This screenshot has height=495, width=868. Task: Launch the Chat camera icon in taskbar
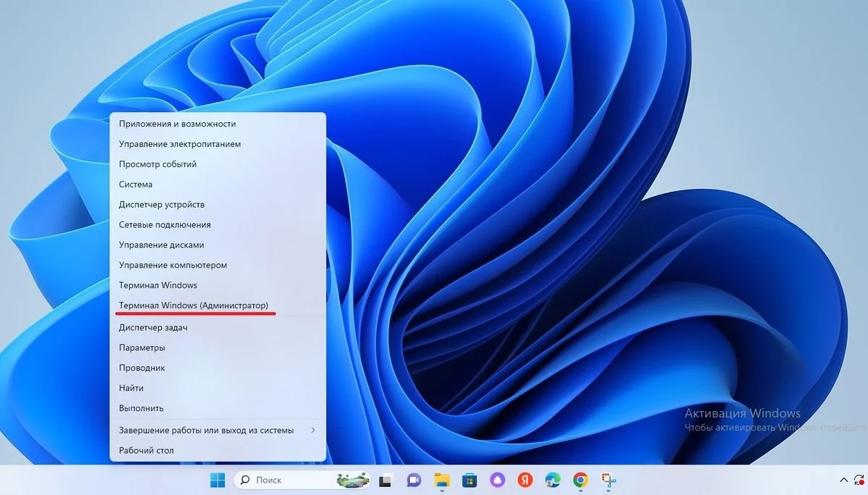point(414,480)
